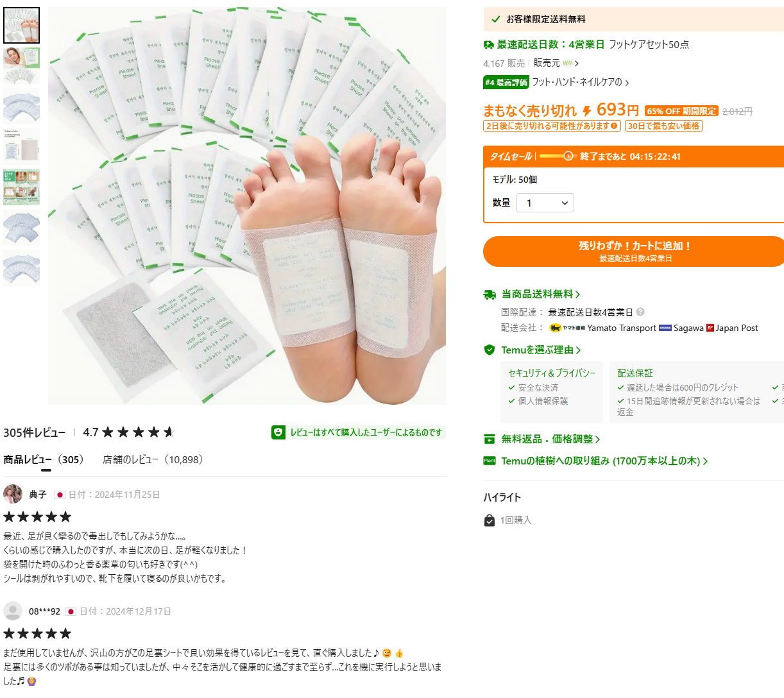Expand 無料返品・価格調整 details
Image resolution: width=784 pixels, height=698 pixels.
(550, 439)
